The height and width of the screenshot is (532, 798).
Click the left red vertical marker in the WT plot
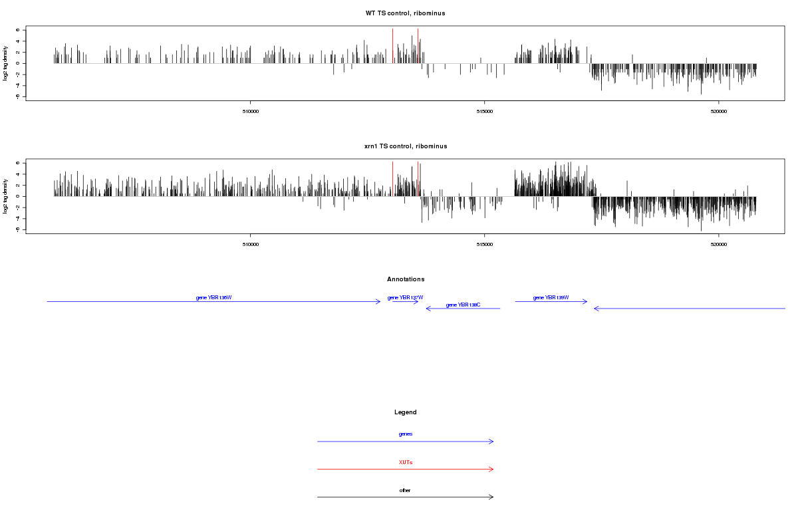pos(392,45)
